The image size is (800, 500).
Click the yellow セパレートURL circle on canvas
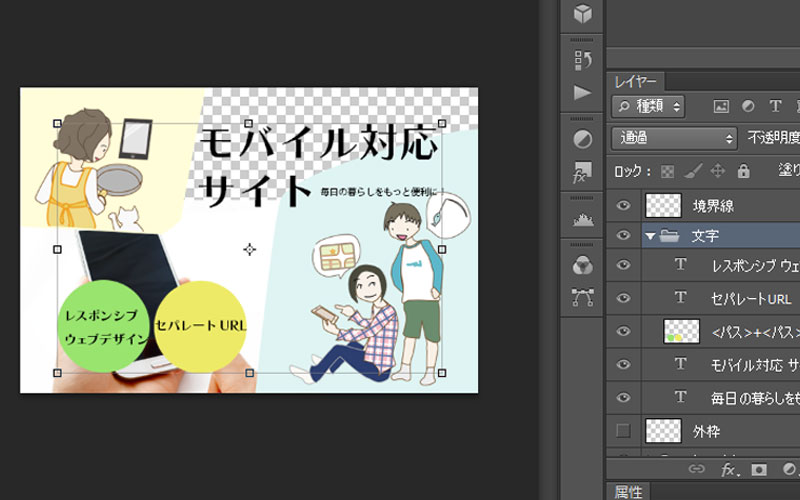click(x=200, y=327)
